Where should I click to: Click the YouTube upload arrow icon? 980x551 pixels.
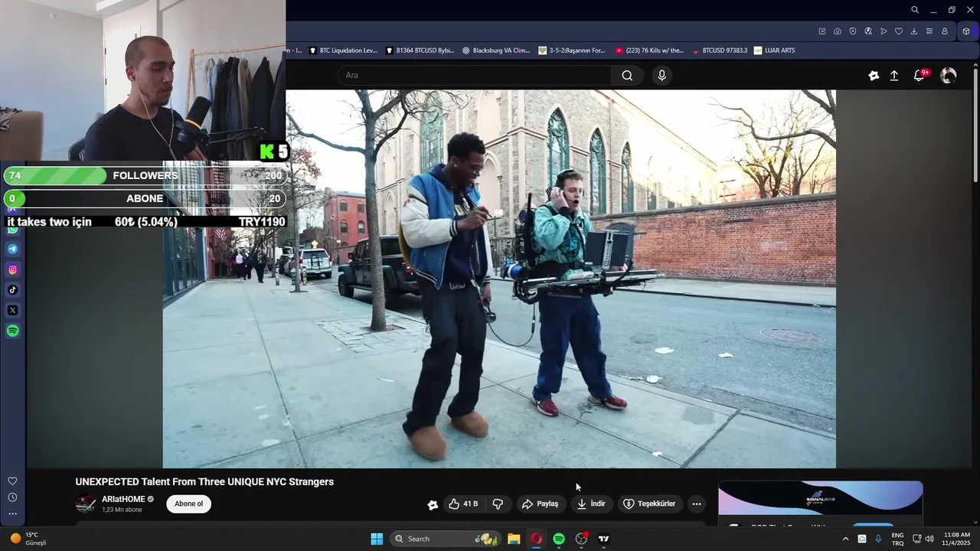[894, 75]
